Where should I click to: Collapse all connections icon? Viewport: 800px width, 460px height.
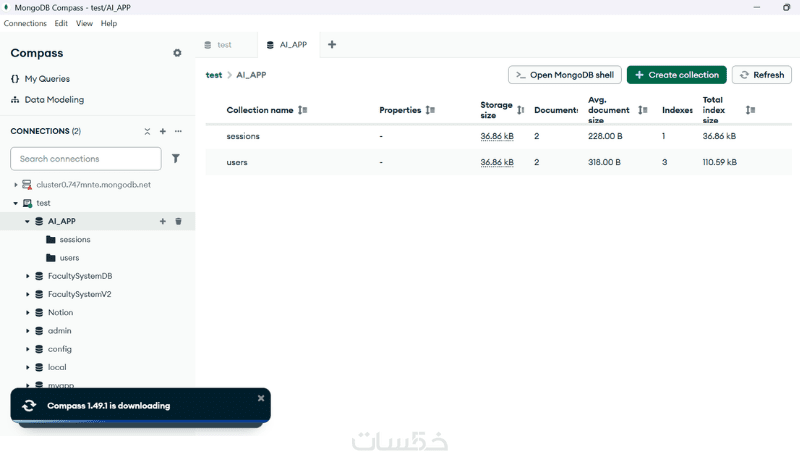point(147,131)
